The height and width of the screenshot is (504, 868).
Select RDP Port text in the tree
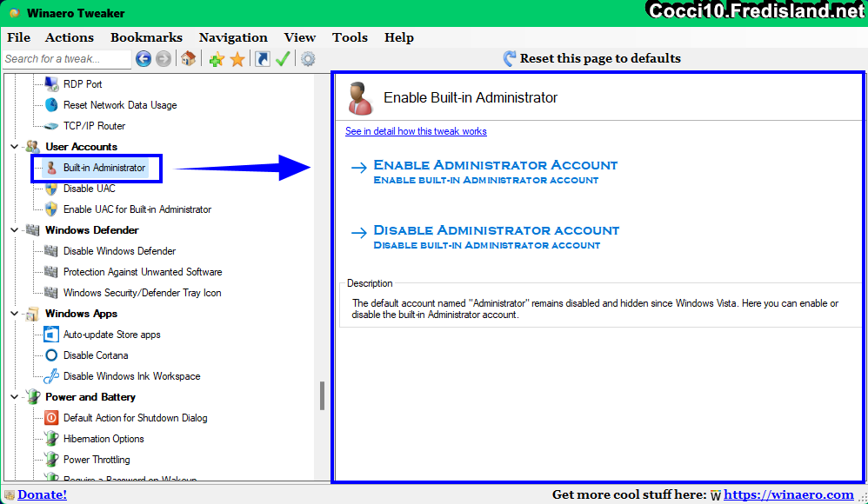(83, 84)
